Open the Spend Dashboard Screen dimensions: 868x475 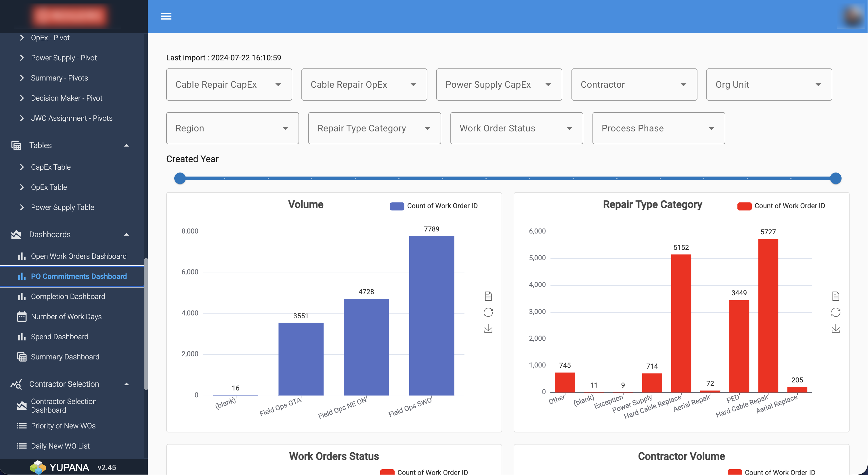click(60, 336)
